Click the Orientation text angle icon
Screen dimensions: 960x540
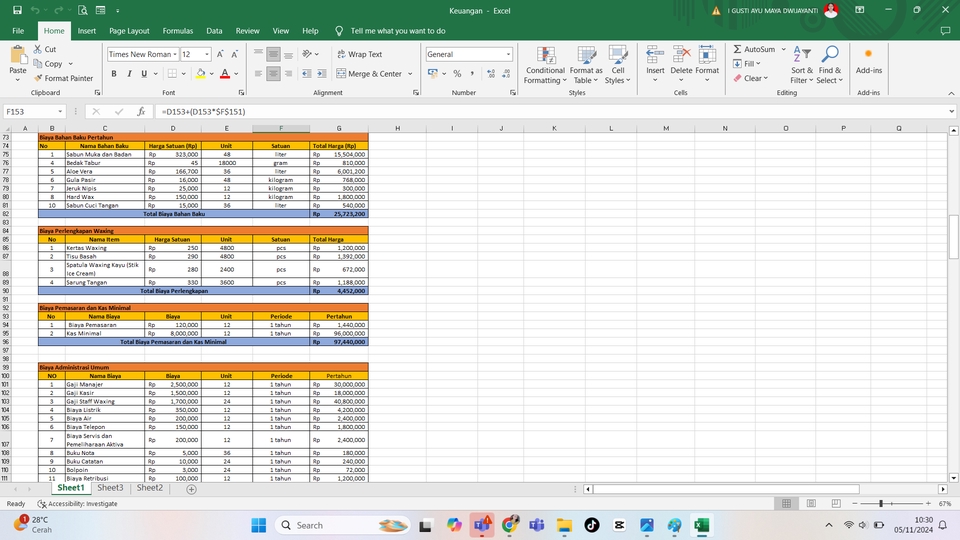coord(307,54)
